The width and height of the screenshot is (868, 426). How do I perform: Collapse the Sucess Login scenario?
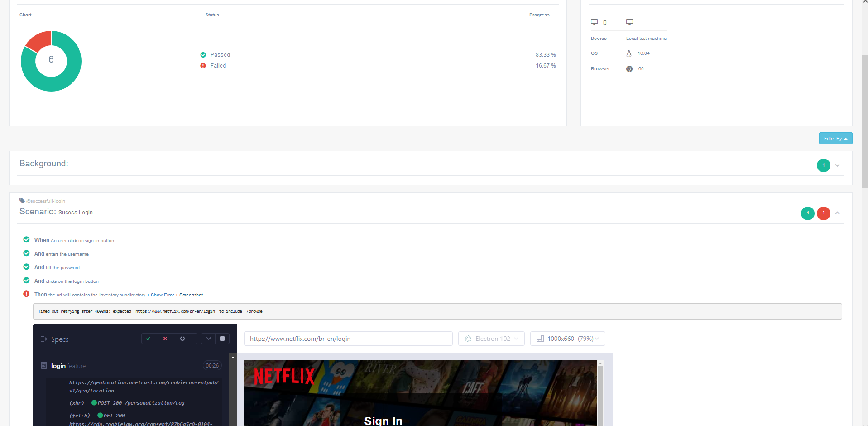(x=838, y=213)
